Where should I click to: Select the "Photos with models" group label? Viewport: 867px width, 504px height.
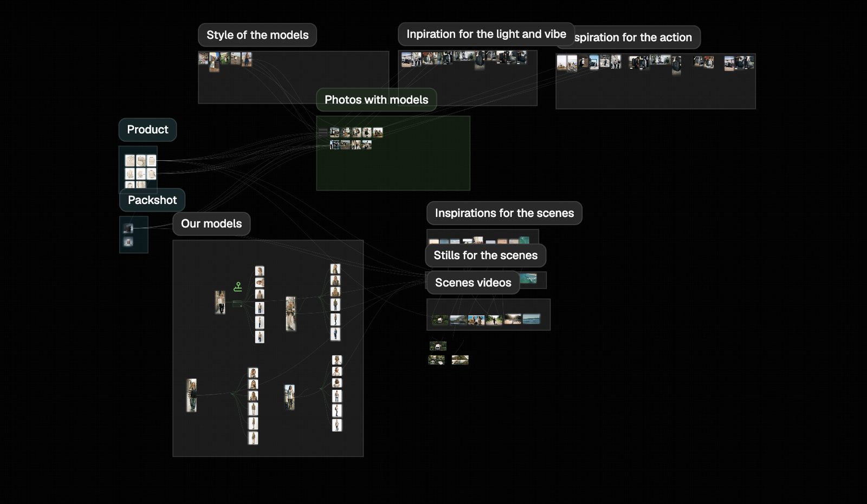pos(376,100)
